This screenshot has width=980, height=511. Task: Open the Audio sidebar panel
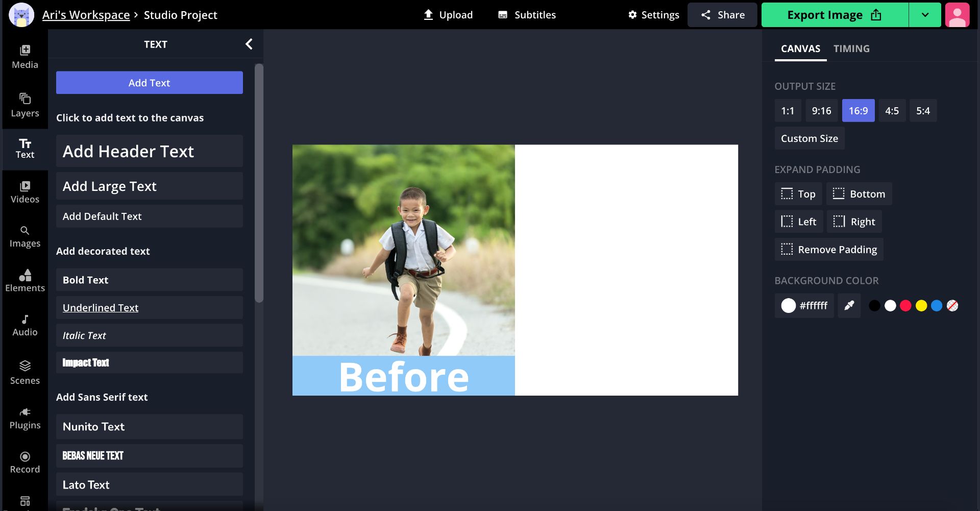pyautogui.click(x=24, y=325)
